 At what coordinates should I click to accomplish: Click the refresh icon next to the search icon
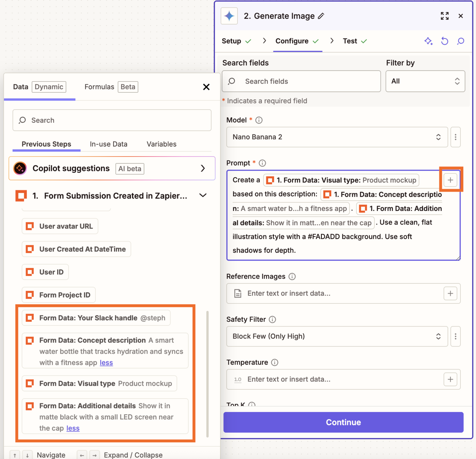[x=445, y=41]
